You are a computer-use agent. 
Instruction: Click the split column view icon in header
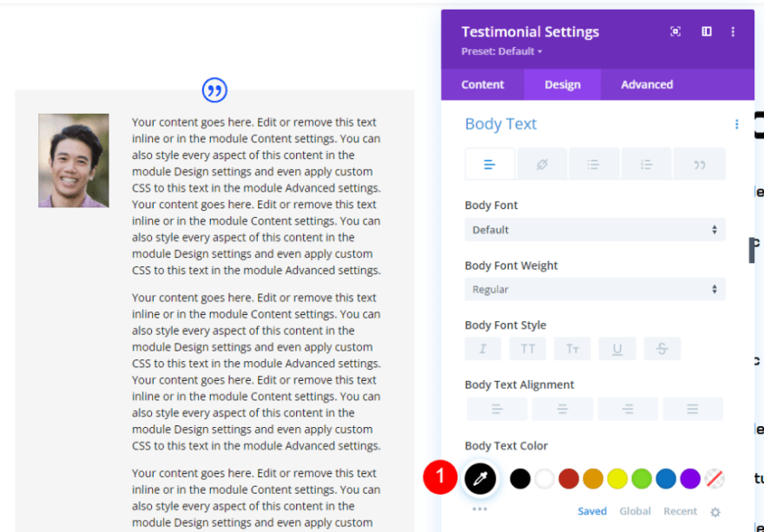tap(707, 32)
